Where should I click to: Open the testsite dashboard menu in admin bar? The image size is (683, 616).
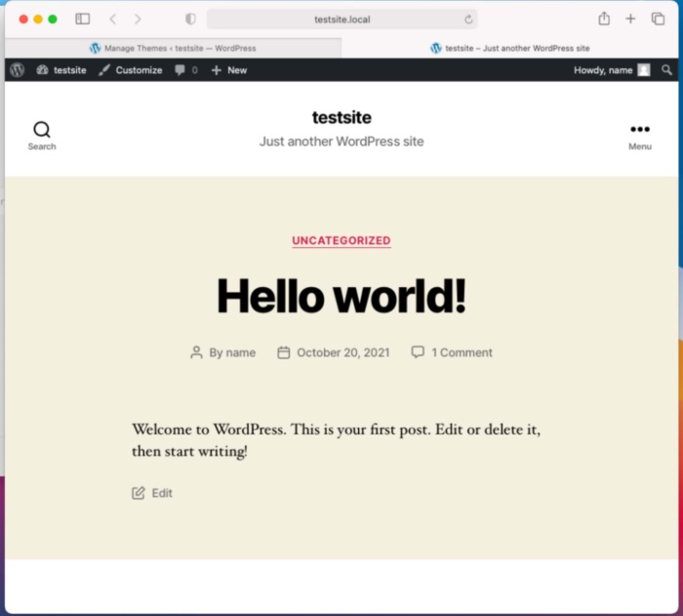coord(61,69)
